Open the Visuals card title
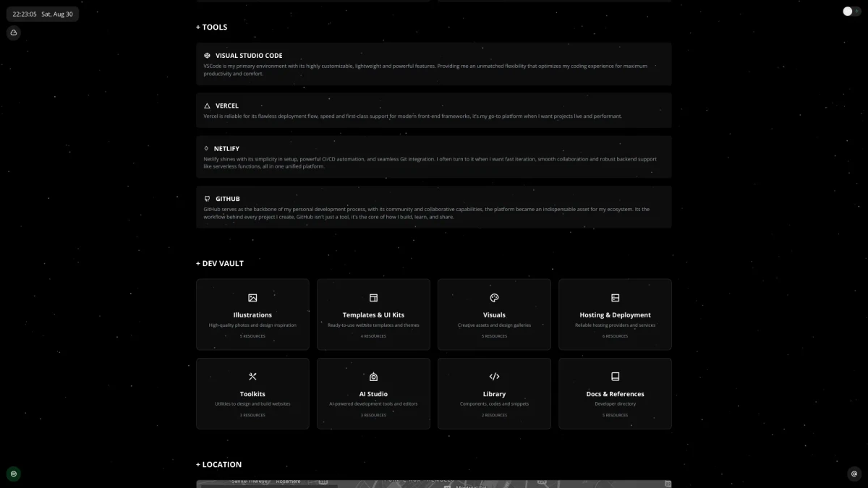The image size is (868, 488). tap(494, 315)
